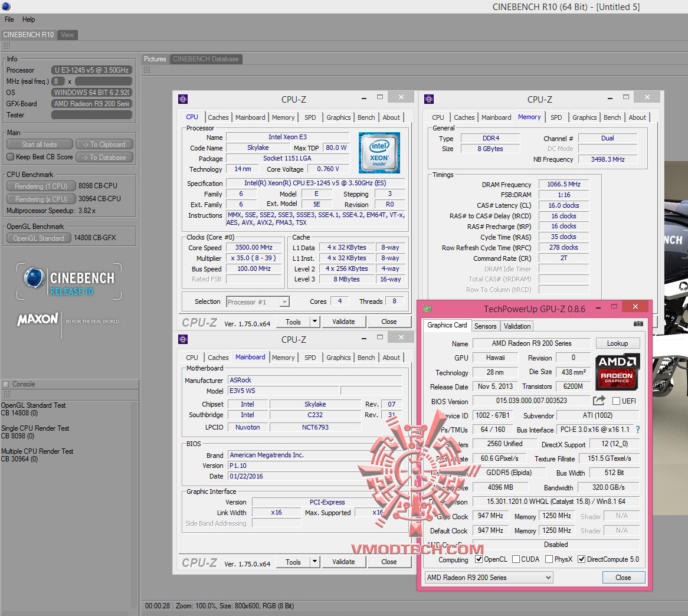Click the 'OpenGL Standard Test' console line
The width and height of the screenshot is (688, 616).
pyautogui.click(x=34, y=405)
